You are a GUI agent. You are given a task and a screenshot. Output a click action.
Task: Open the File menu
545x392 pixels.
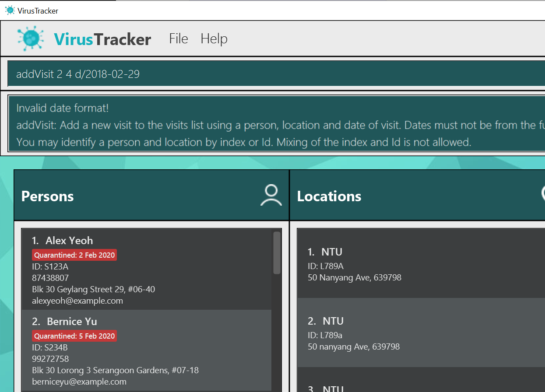coord(179,38)
